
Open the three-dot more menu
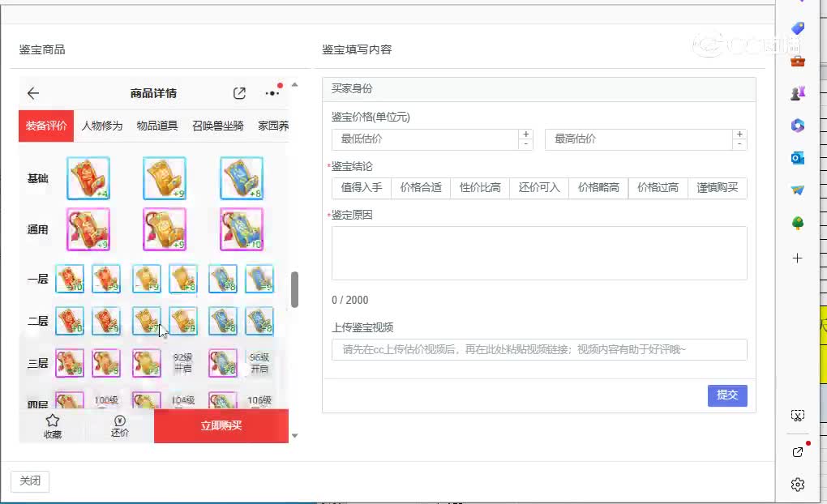tap(272, 93)
